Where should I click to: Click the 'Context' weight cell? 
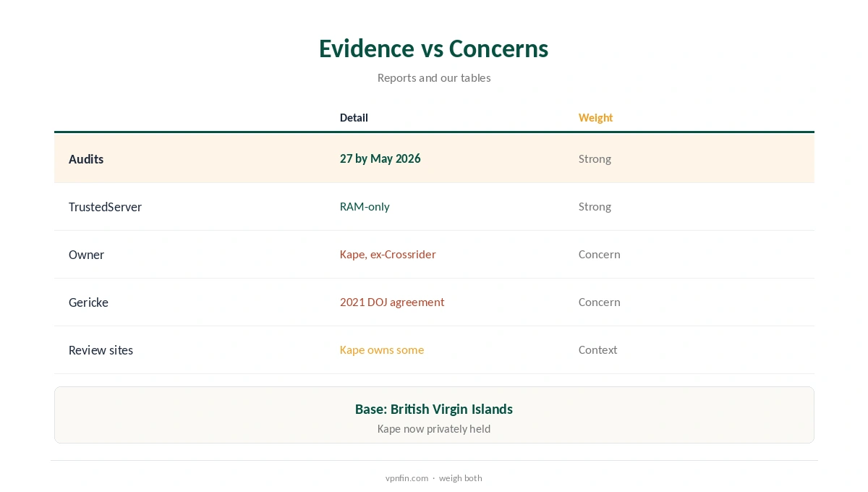[x=597, y=349]
